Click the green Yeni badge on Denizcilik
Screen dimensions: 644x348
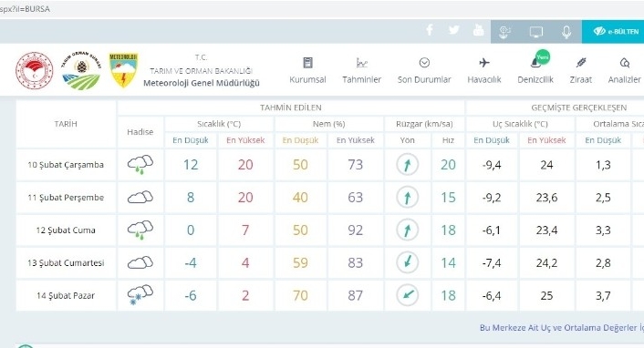pyautogui.click(x=543, y=57)
